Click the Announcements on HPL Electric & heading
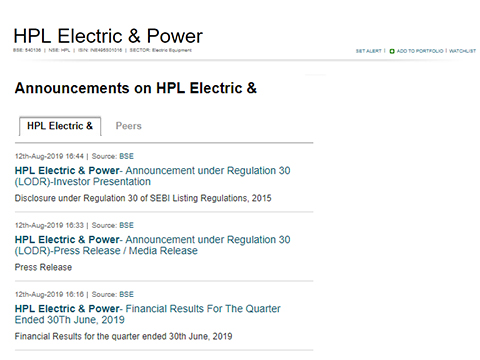Image resolution: width=480 pixels, height=360 pixels. tap(136, 88)
